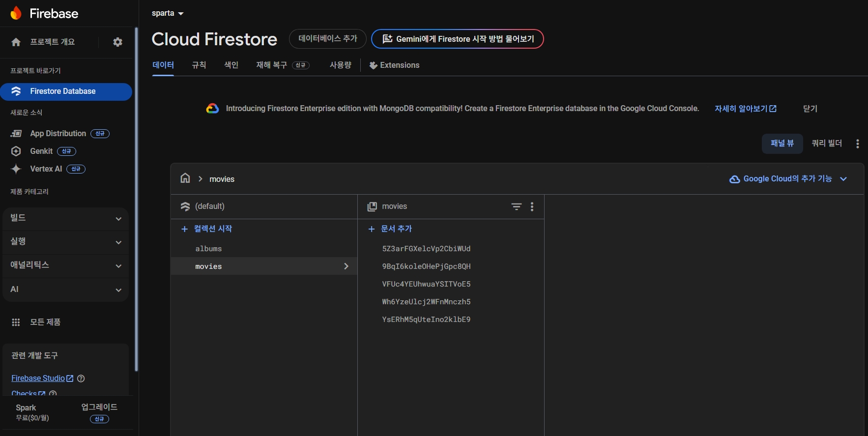
Task: Click help icon next to Firebase Studio
Action: point(81,378)
